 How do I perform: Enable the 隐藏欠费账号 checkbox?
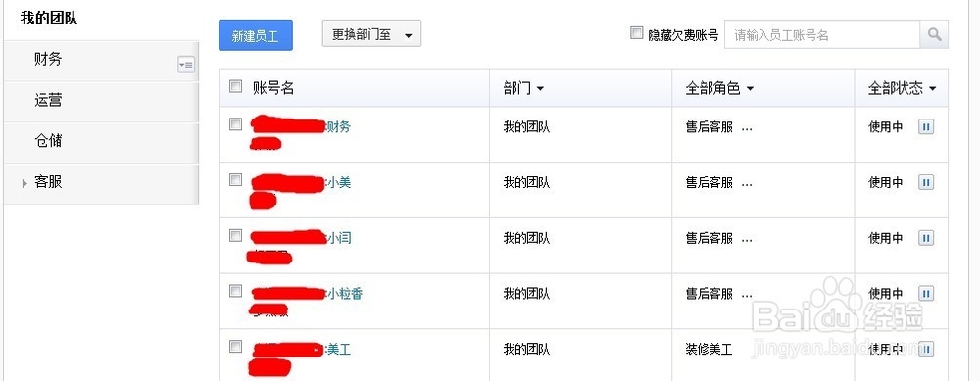(636, 33)
